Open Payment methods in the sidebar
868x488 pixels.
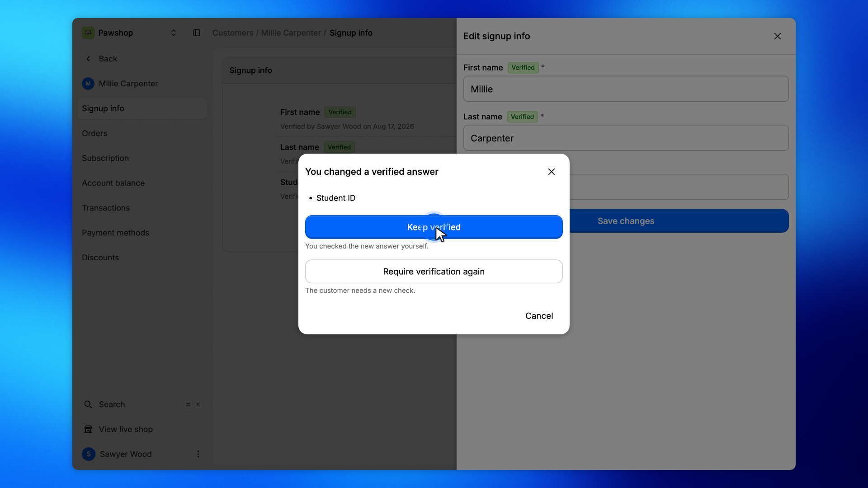point(142,233)
